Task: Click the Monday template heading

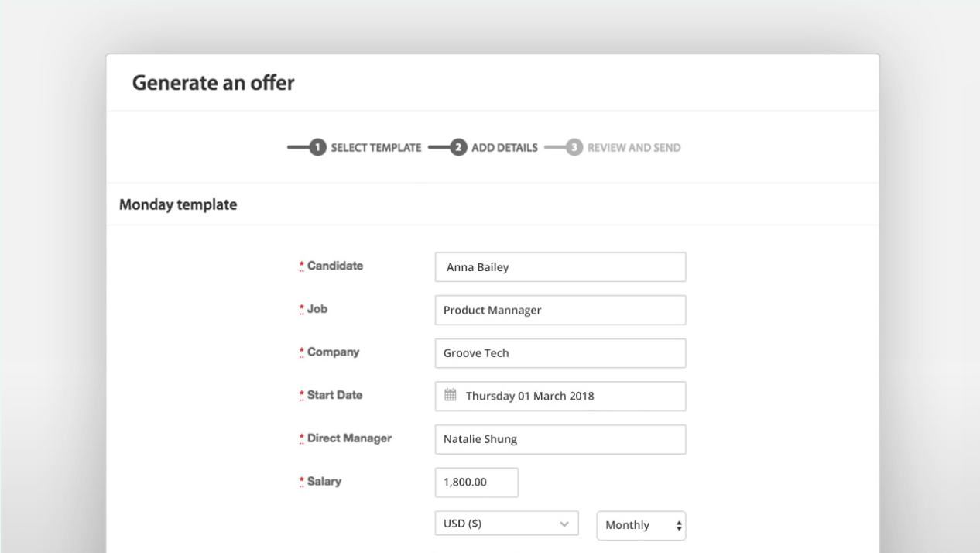Action: [178, 205]
